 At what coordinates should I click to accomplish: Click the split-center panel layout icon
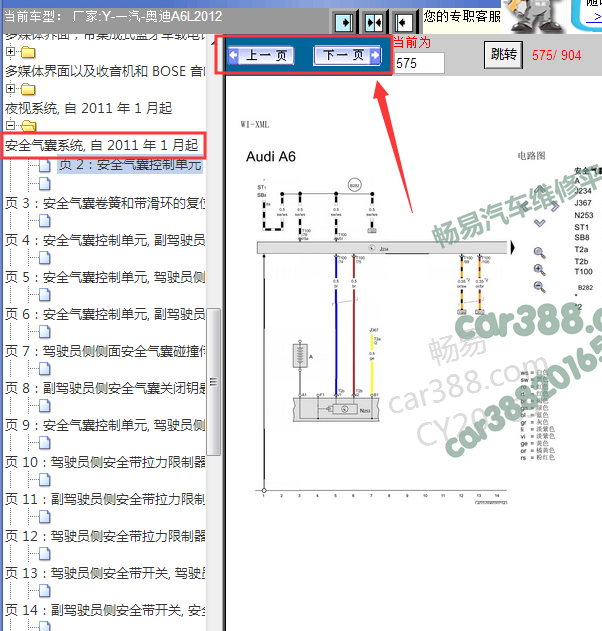(374, 23)
